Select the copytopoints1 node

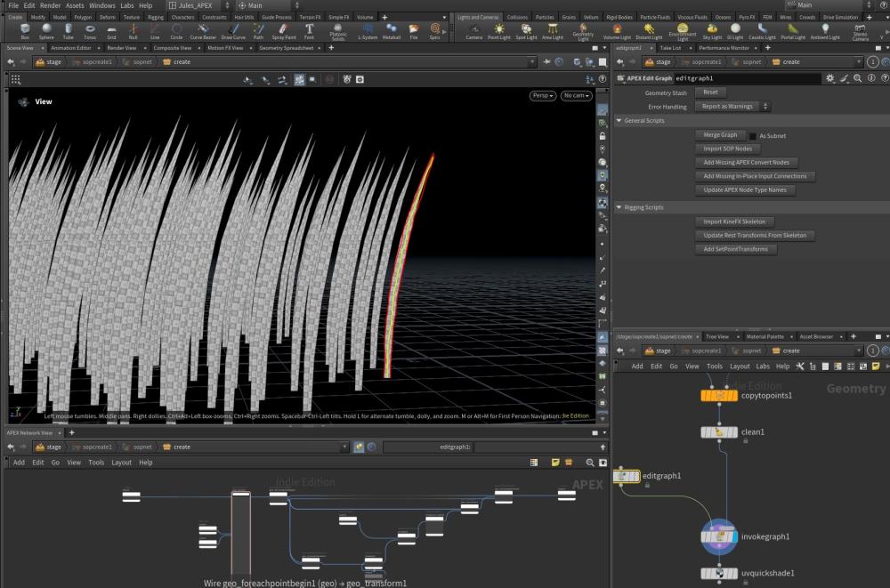719,396
